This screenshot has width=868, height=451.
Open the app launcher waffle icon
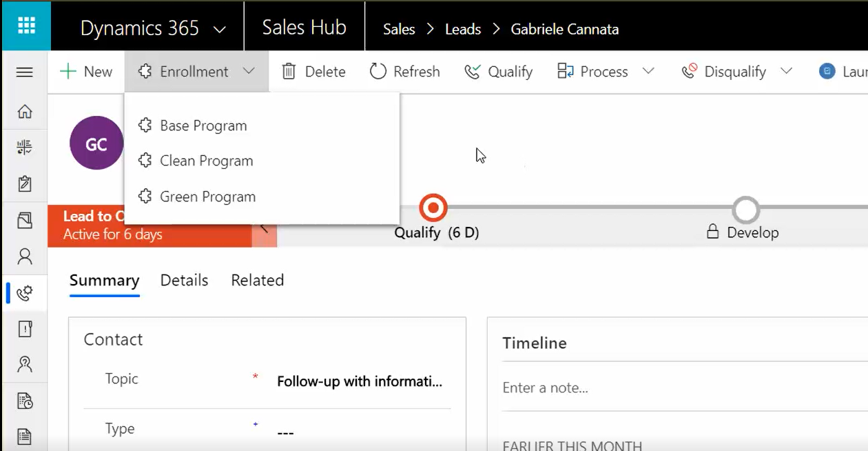[25, 26]
